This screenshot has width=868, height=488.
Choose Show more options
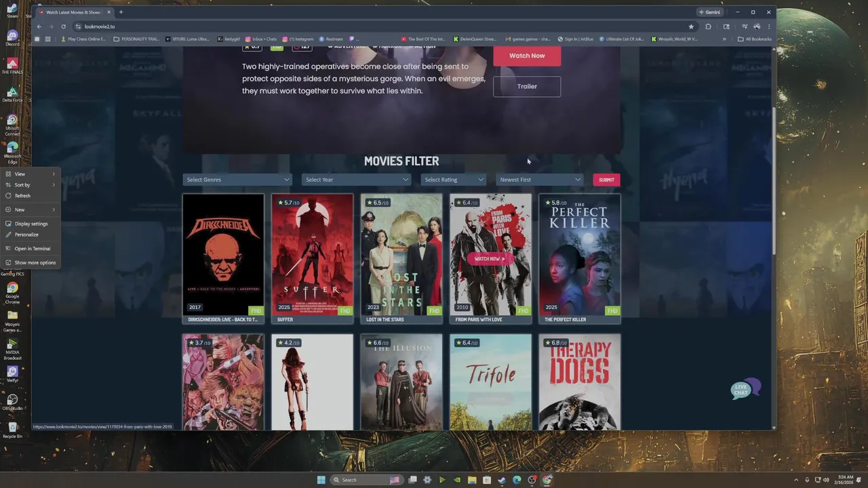tap(31, 262)
